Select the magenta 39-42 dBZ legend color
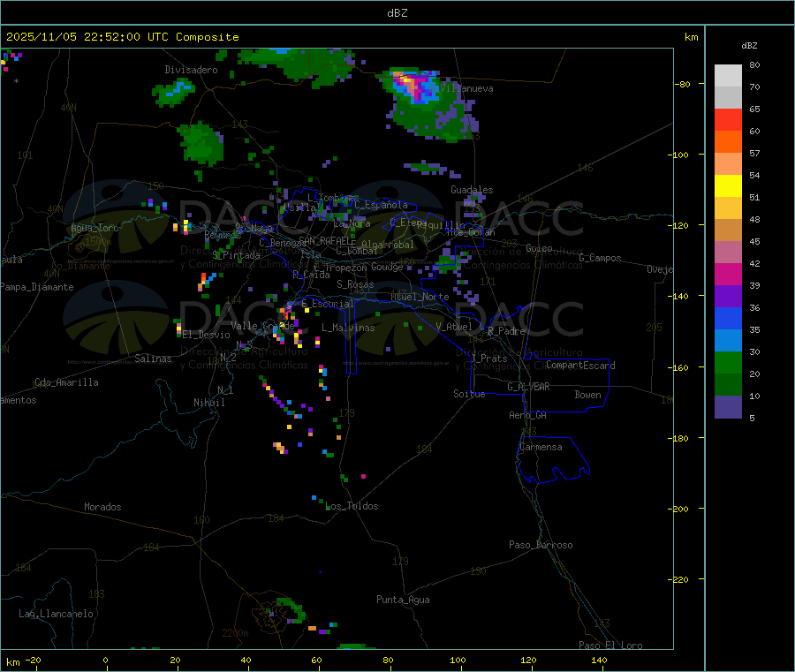The height and width of the screenshot is (672, 795). point(728,274)
